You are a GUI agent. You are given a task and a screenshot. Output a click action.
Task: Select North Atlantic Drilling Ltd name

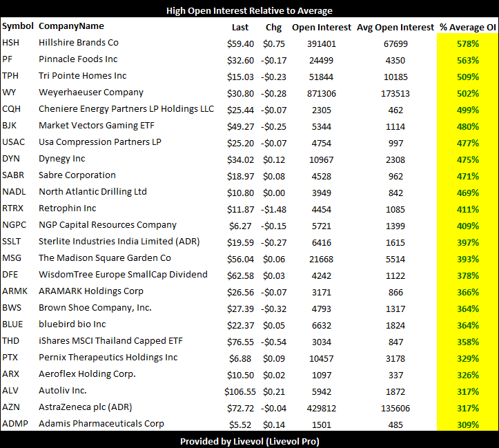pyautogui.click(x=92, y=192)
